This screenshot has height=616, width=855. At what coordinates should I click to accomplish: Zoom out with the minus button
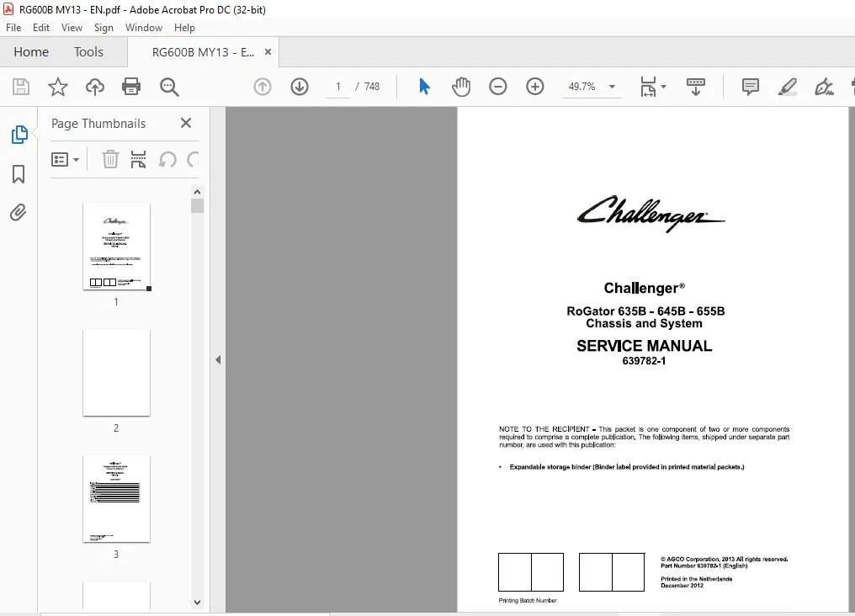tap(498, 87)
